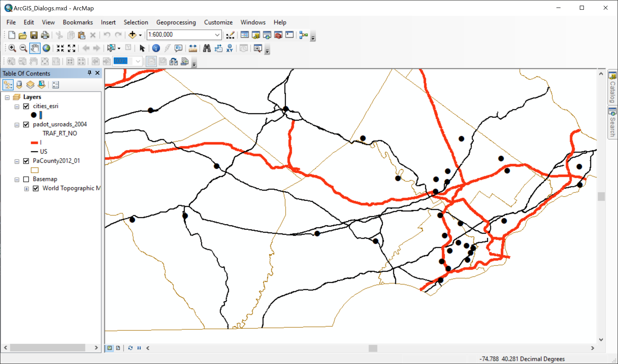Collapse the Layers data frame node

pyautogui.click(x=7, y=97)
